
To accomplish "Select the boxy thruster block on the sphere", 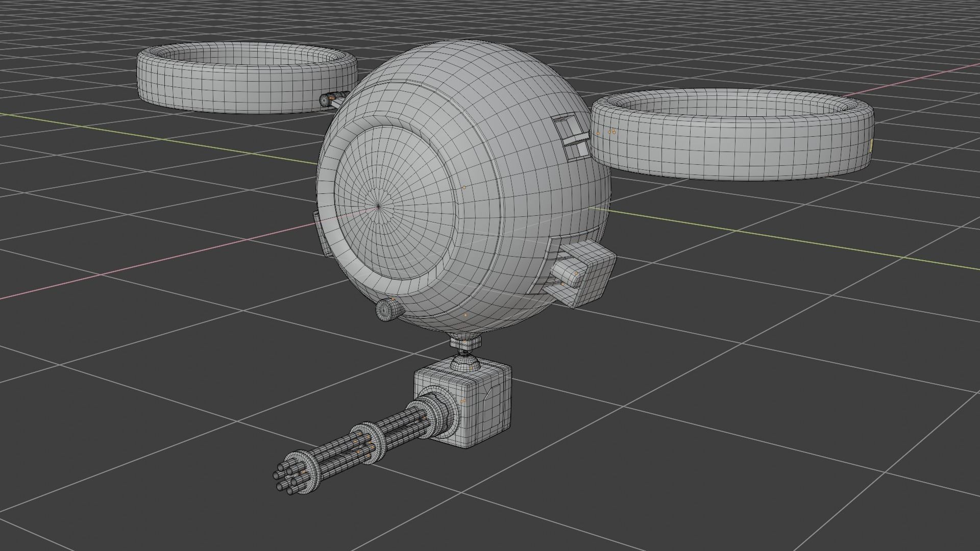I will (x=579, y=273).
